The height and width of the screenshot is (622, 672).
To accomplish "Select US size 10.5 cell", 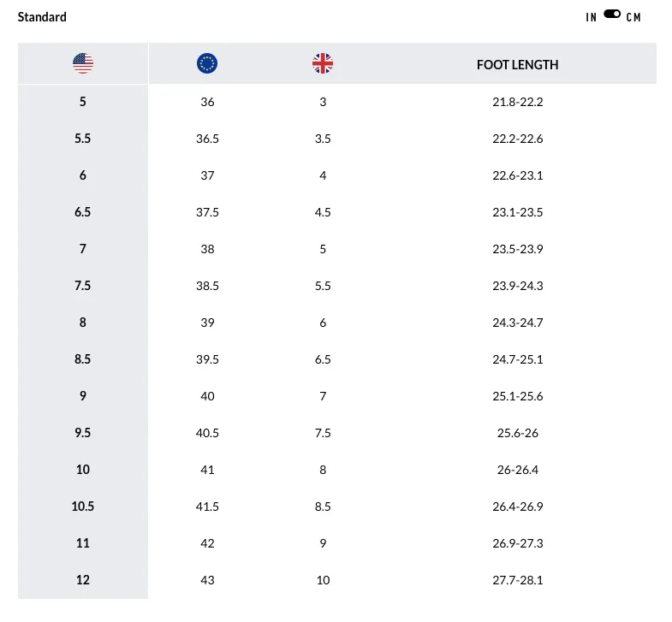I will 83,506.
